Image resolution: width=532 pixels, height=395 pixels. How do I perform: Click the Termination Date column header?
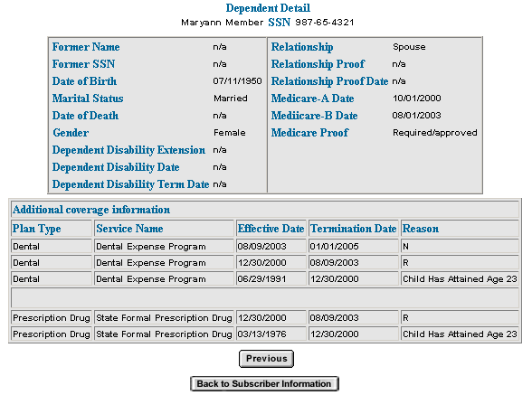pos(353,229)
